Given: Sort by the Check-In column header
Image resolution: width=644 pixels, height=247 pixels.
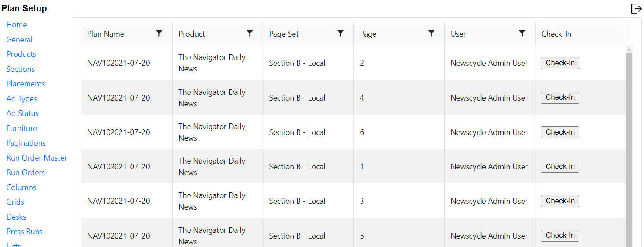Looking at the screenshot, I should (556, 34).
